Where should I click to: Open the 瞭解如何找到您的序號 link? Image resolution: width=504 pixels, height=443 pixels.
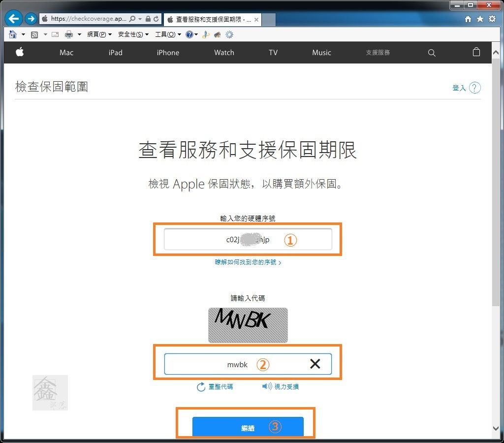248,262
